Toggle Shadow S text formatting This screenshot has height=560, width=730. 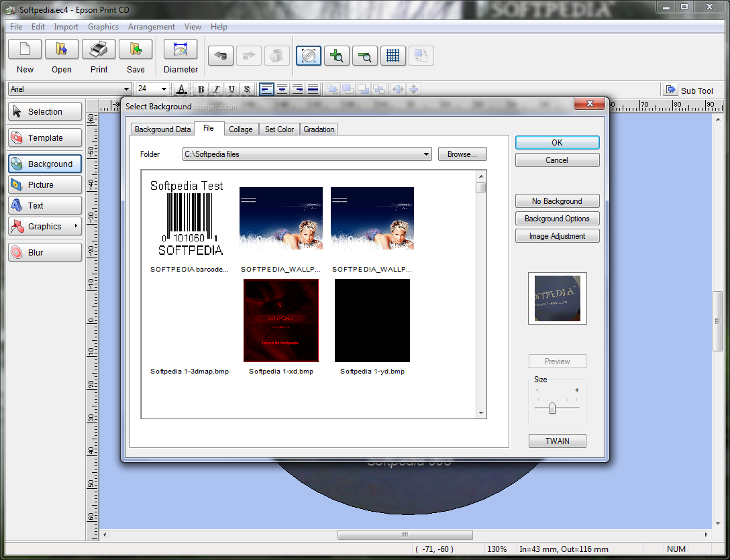pos(247,89)
